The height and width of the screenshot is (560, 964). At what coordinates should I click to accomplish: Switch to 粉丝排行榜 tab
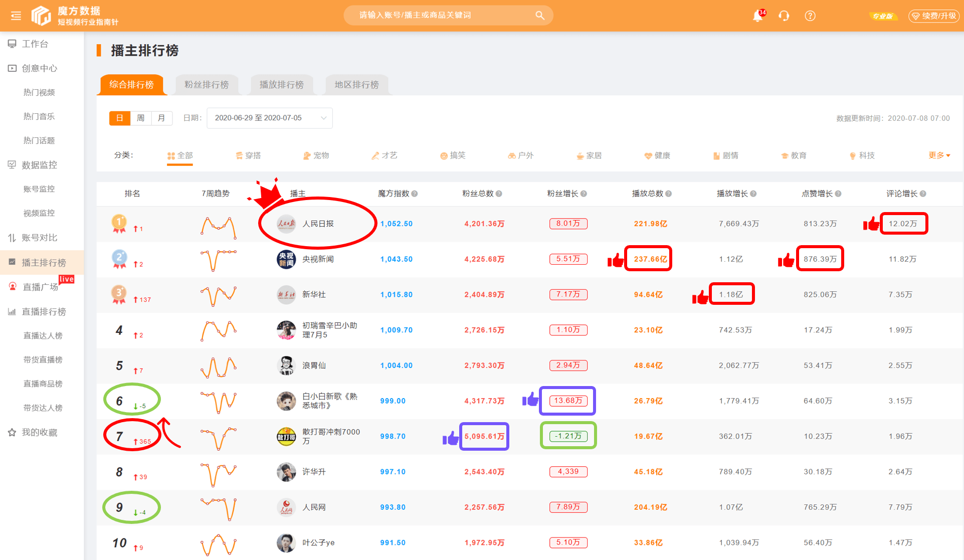pyautogui.click(x=207, y=85)
